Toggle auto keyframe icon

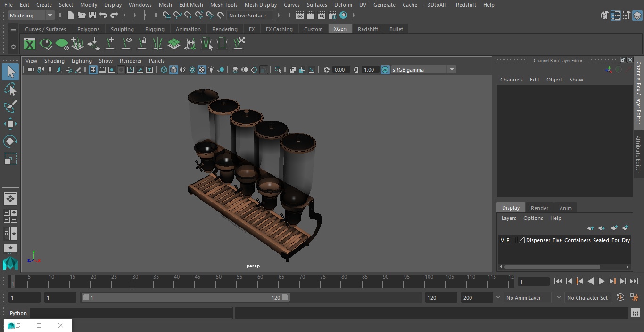[620, 298]
